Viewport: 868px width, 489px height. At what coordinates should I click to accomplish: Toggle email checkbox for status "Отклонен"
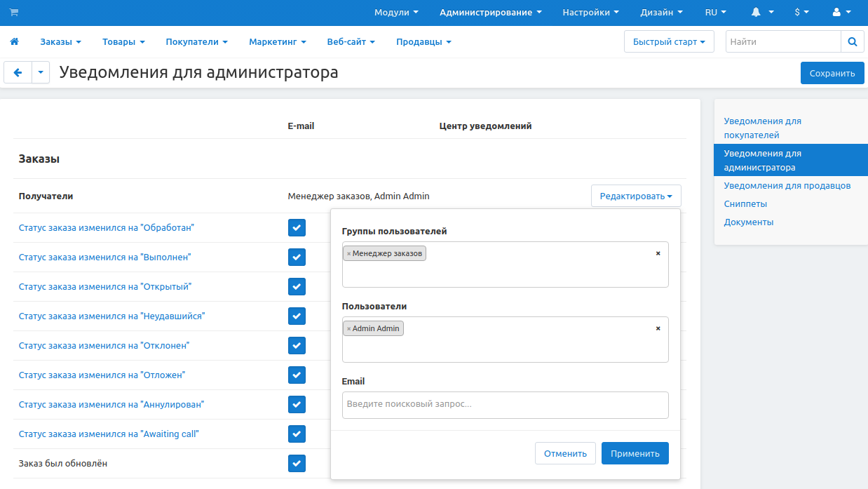[297, 346]
